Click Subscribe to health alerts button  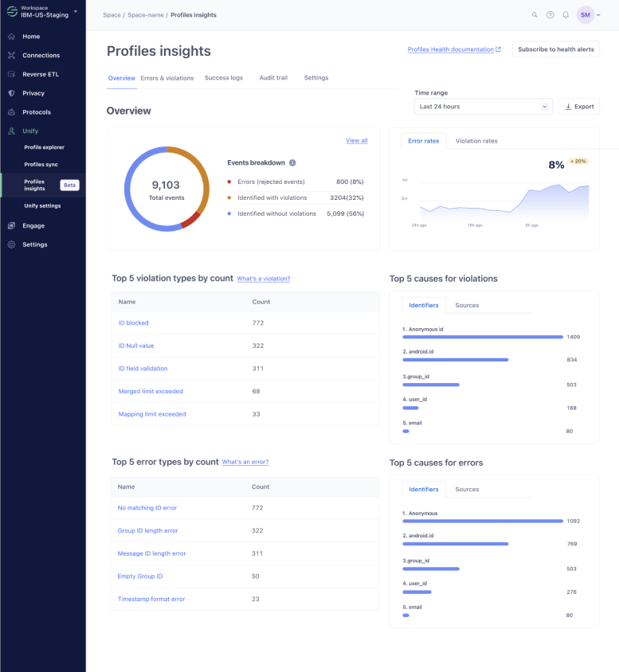555,49
